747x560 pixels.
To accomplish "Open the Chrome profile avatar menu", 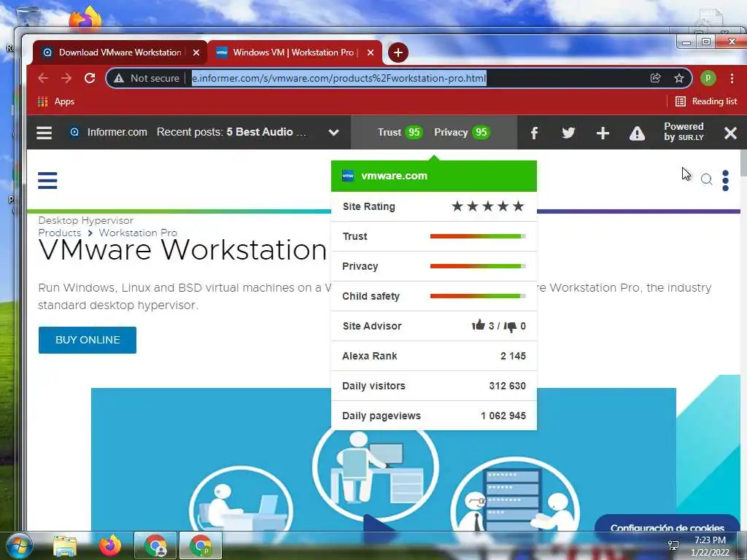I will pyautogui.click(x=708, y=78).
